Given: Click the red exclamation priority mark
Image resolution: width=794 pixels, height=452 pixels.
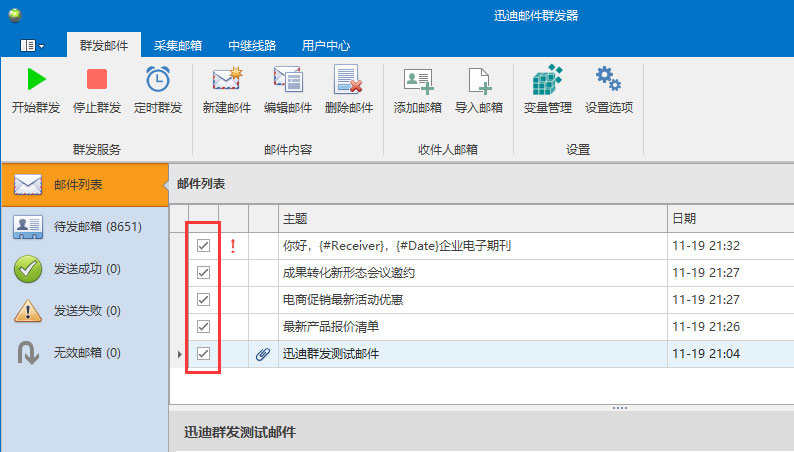Looking at the screenshot, I should [233, 246].
